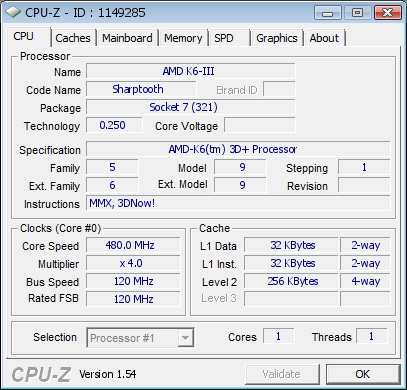Click the Name field showing AMD K6-III
407x390 pixels.
click(x=191, y=71)
